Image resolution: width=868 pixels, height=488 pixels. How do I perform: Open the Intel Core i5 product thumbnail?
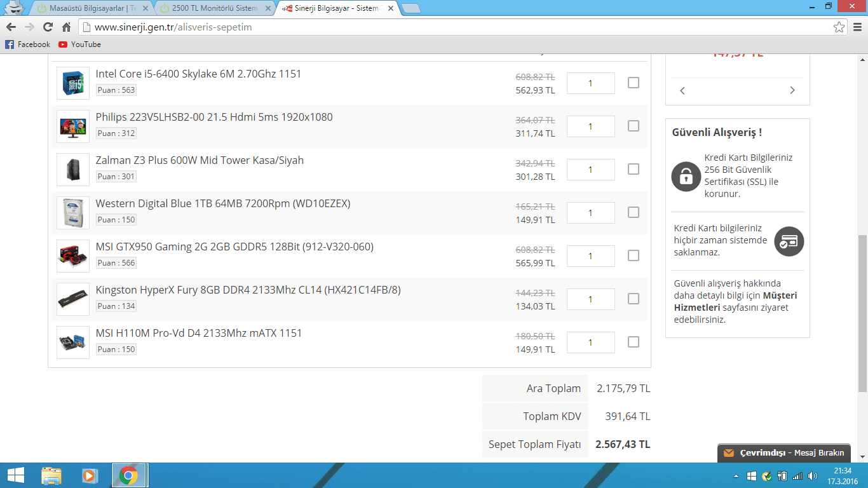click(x=73, y=83)
